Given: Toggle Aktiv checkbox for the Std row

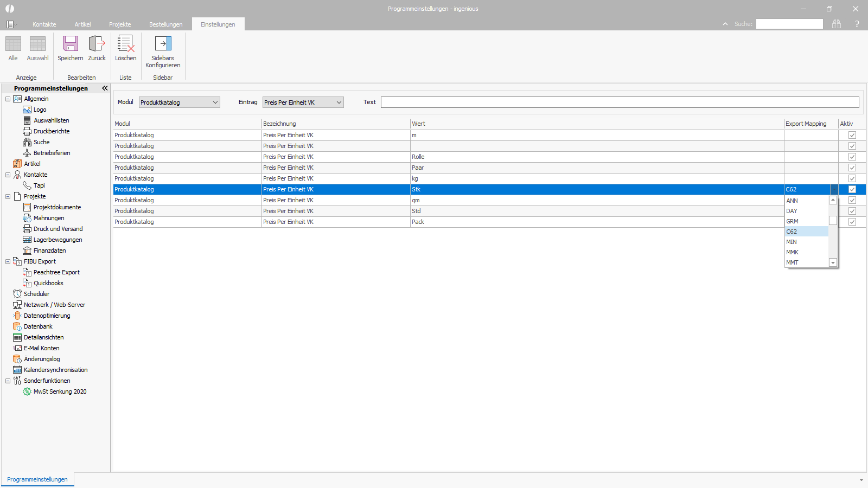Looking at the screenshot, I should click(852, 211).
